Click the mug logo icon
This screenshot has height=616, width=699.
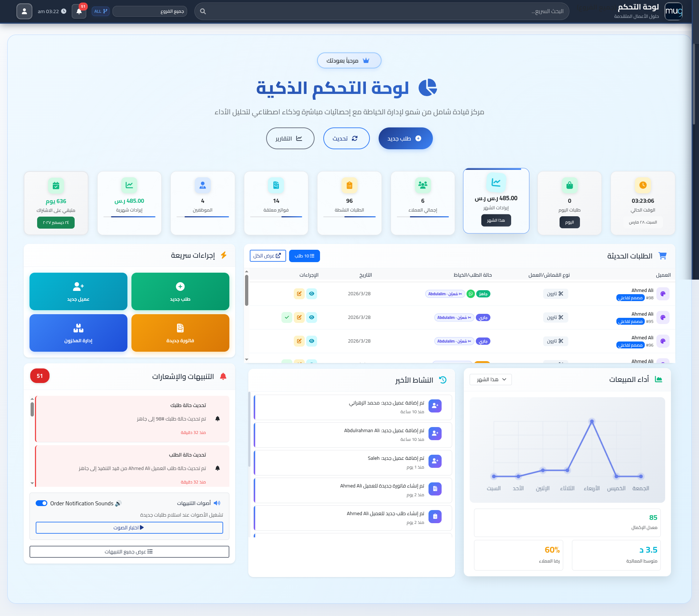click(x=673, y=11)
